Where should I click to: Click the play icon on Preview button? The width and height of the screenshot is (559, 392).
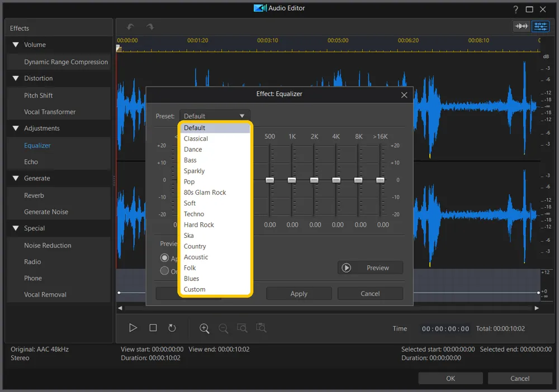[x=346, y=267]
